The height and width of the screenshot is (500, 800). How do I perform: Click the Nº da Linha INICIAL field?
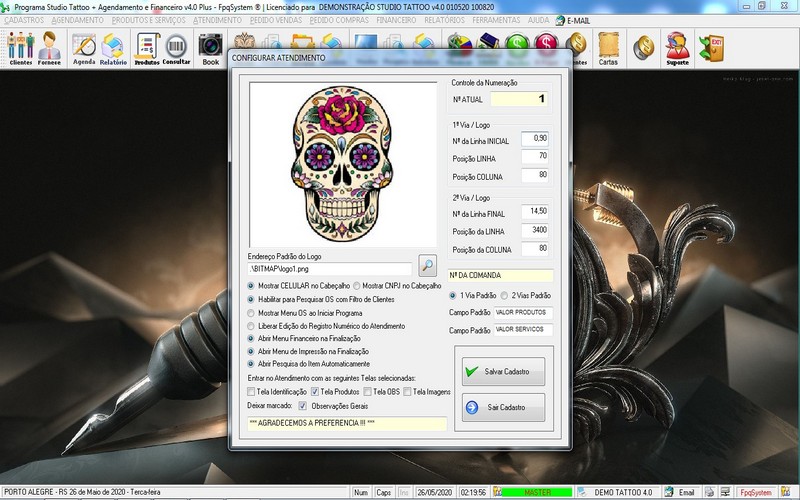coord(535,139)
